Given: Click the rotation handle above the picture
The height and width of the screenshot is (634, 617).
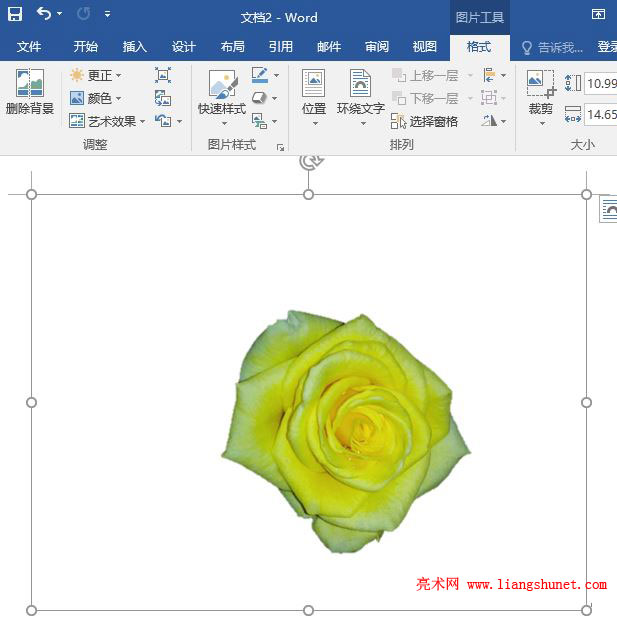Looking at the screenshot, I should pyautogui.click(x=311, y=161).
